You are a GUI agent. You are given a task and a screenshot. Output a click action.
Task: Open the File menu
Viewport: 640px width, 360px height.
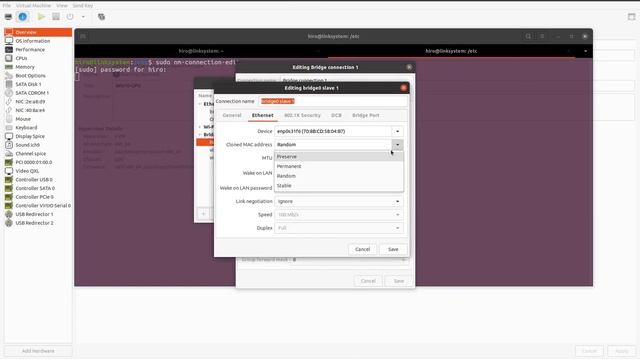tap(7, 6)
